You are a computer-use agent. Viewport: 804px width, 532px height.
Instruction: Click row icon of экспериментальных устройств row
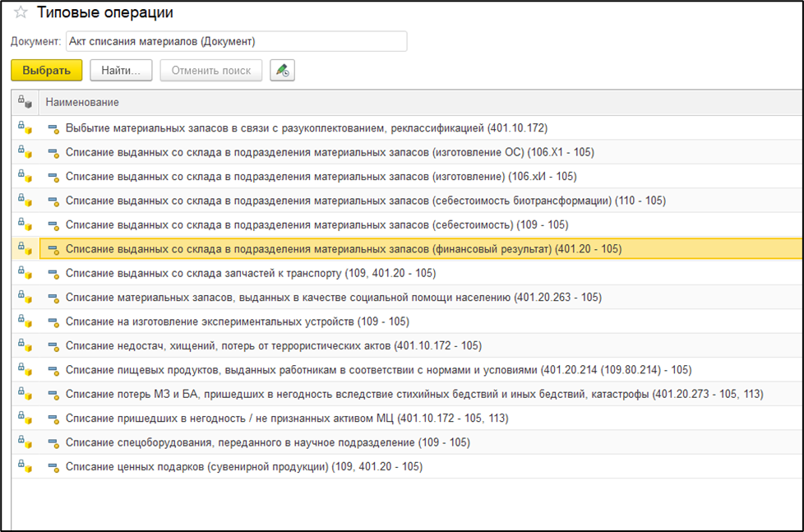[x=53, y=322]
